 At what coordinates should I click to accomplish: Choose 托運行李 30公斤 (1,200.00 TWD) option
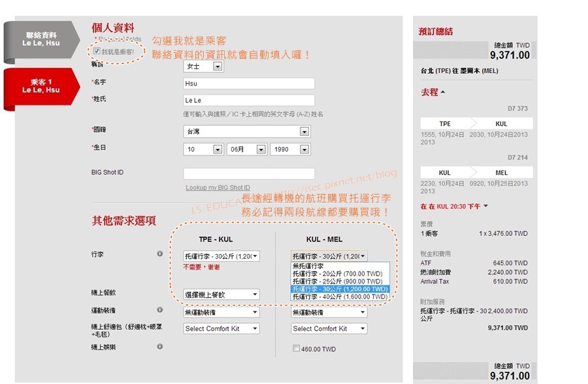pyautogui.click(x=340, y=289)
